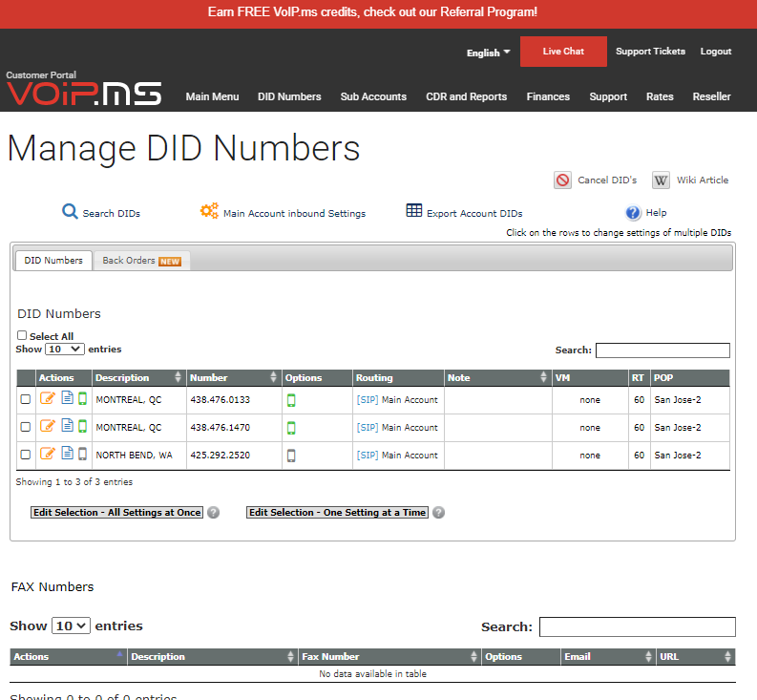Check the Select All checkbox
The width and height of the screenshot is (757, 700).
pyautogui.click(x=22, y=336)
